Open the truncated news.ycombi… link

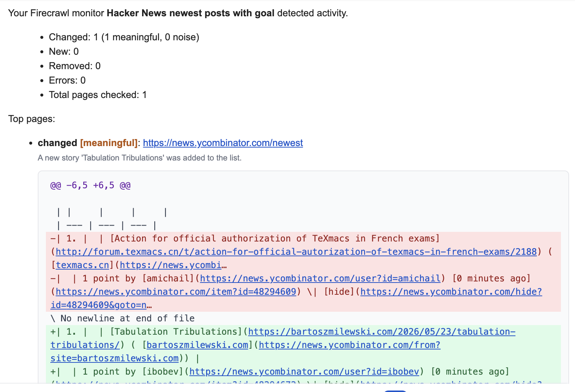click(x=173, y=265)
